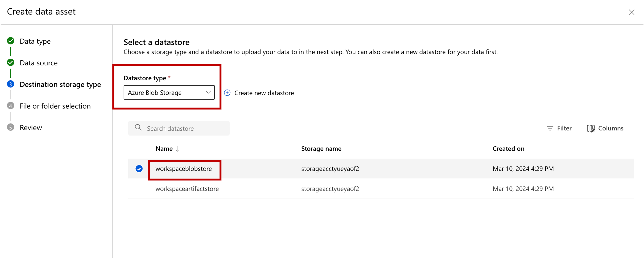Sort by Storage name column
Screen dimensions: 644x258
coord(321,149)
